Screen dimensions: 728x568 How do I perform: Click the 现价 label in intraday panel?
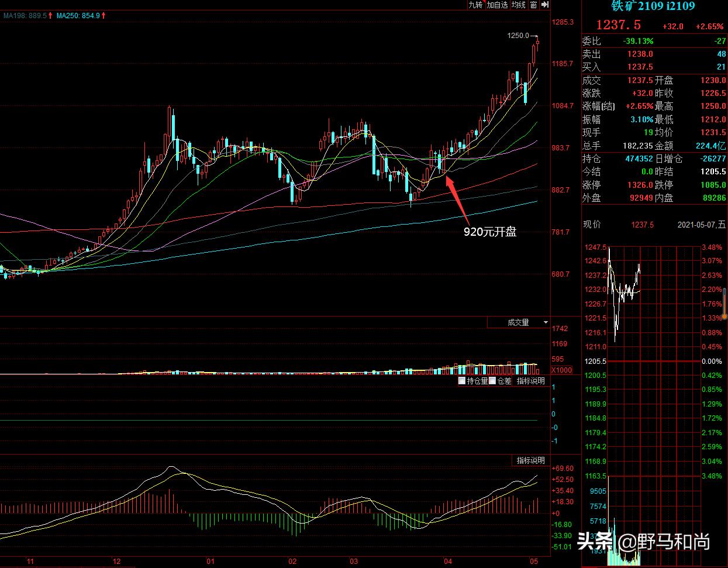592,225
